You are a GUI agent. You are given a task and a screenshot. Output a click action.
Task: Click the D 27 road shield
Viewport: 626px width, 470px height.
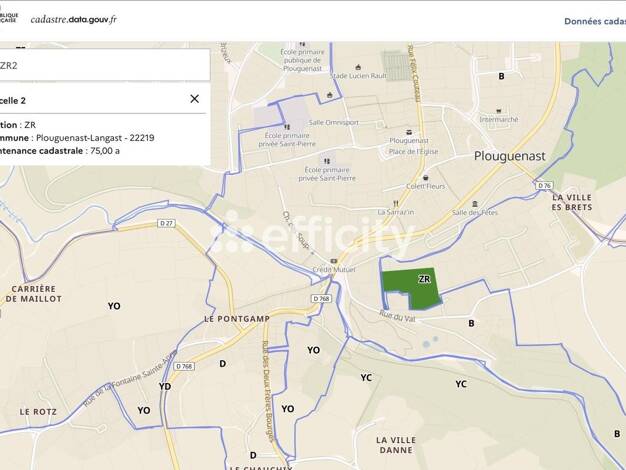[x=166, y=223]
